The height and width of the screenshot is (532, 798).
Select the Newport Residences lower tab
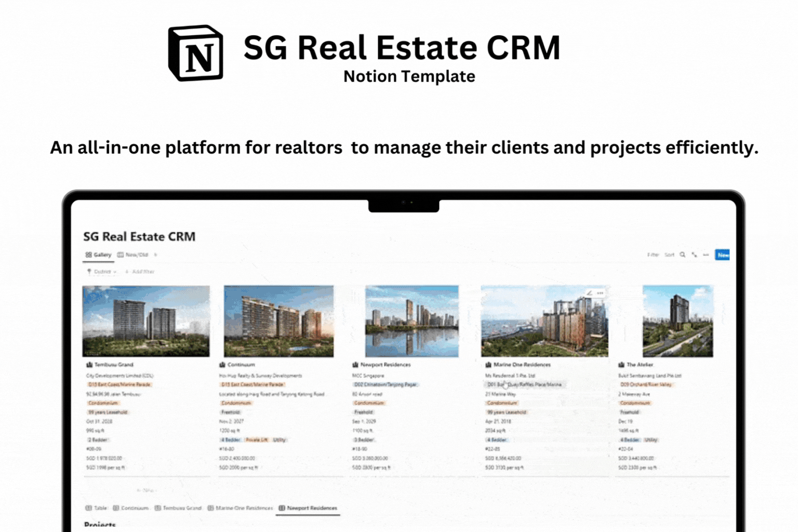(308, 508)
